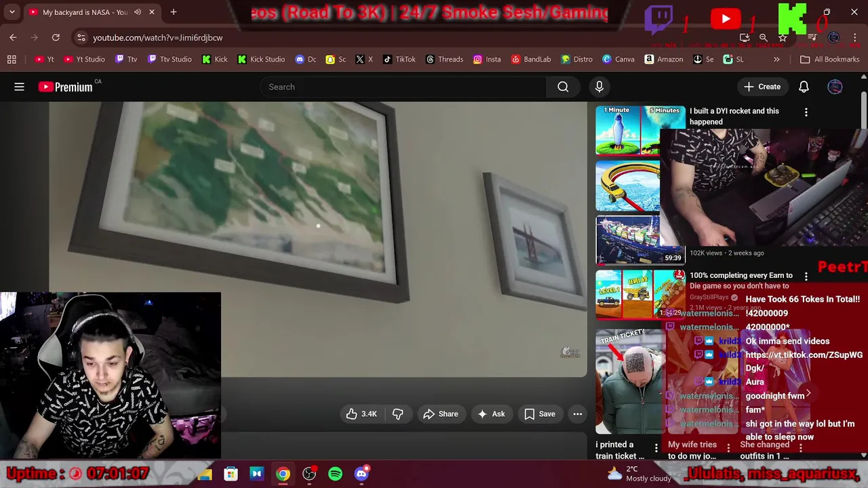Open the weather widget showing 2°C
Screen dimensions: 868x488
tap(639, 474)
